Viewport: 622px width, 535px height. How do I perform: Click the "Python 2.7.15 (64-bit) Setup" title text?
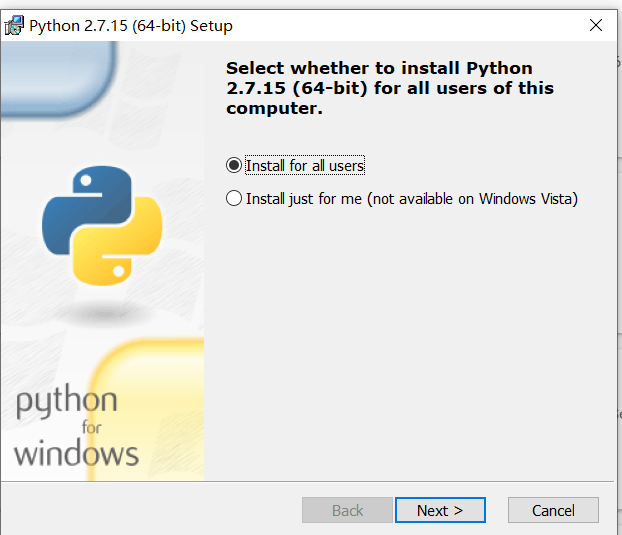131,26
